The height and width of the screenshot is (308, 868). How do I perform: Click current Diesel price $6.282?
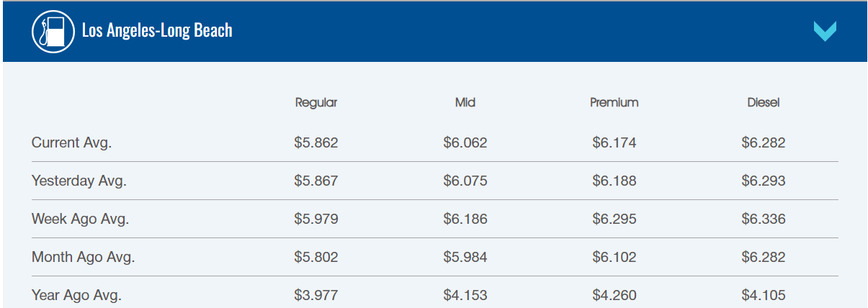pyautogui.click(x=764, y=142)
